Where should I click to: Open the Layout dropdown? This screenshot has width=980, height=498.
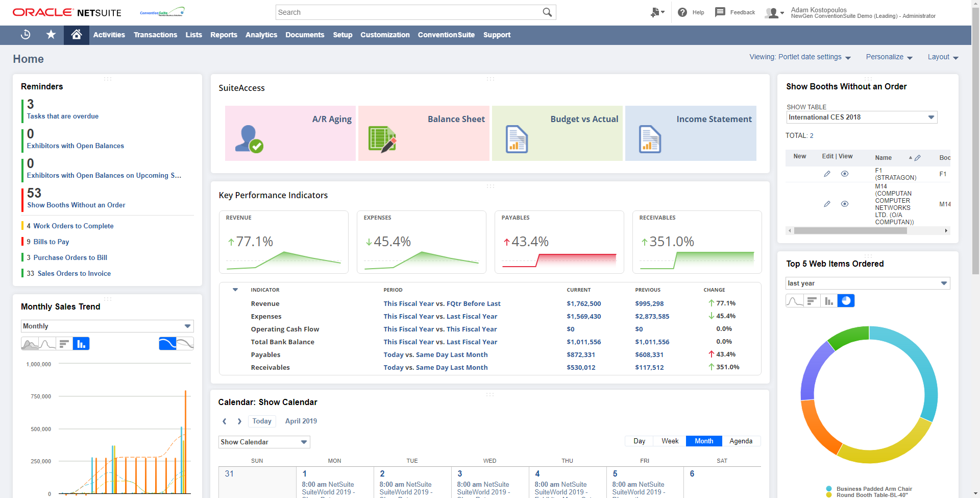(x=943, y=57)
